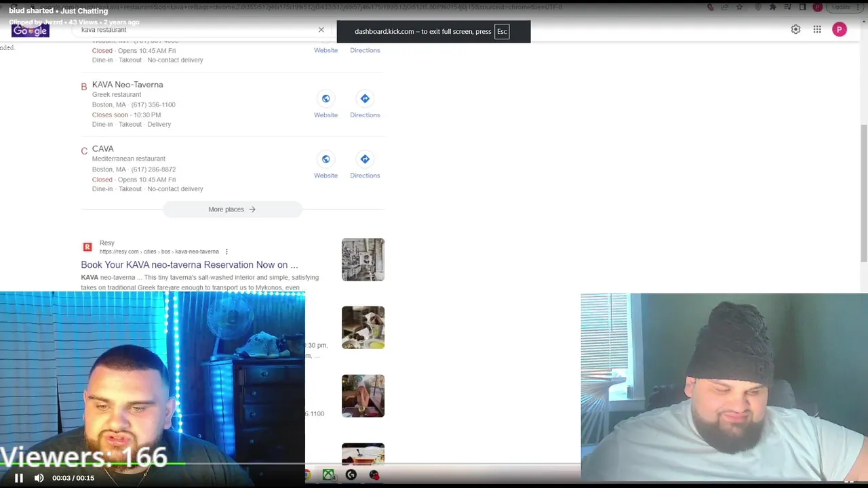Click the Chrome Update button

pos(841,7)
